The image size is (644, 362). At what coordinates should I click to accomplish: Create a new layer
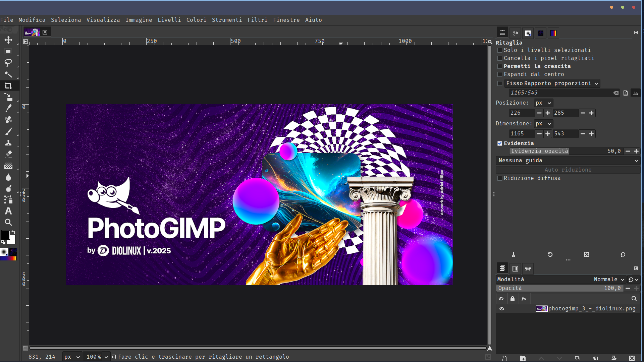(x=504, y=358)
